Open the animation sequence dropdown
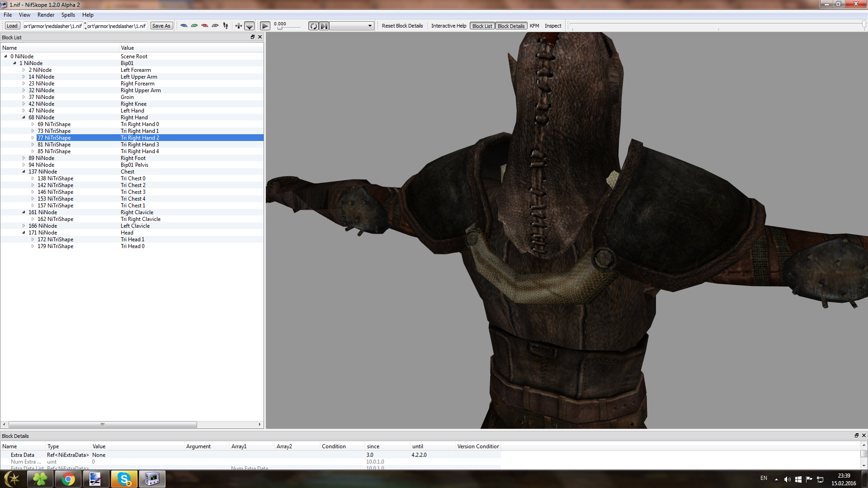The width and height of the screenshot is (868, 488). pos(352,26)
